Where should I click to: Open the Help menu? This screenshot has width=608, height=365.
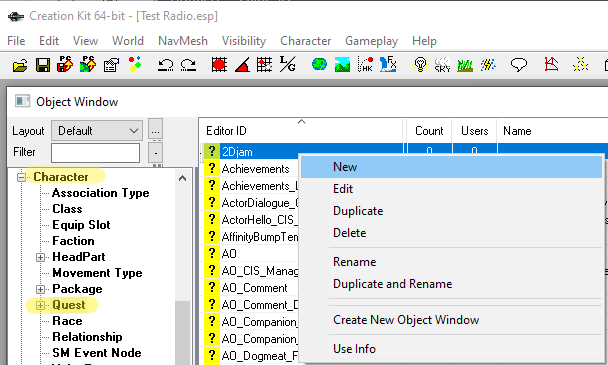[424, 41]
